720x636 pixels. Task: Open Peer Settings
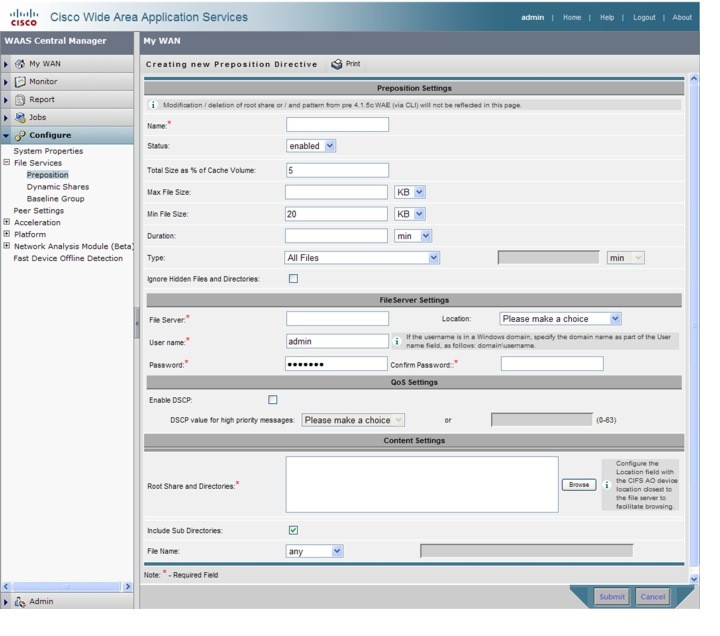(39, 211)
